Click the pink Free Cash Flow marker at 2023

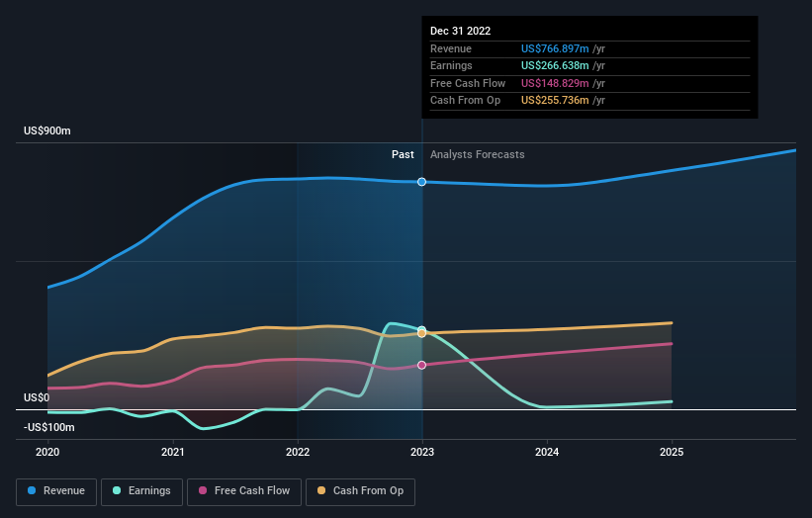pyautogui.click(x=422, y=366)
